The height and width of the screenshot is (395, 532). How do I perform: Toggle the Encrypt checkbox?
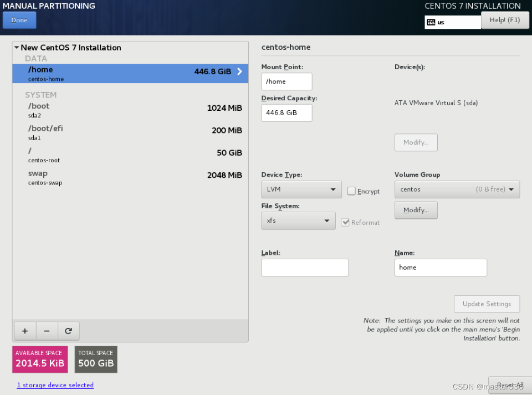(351, 191)
